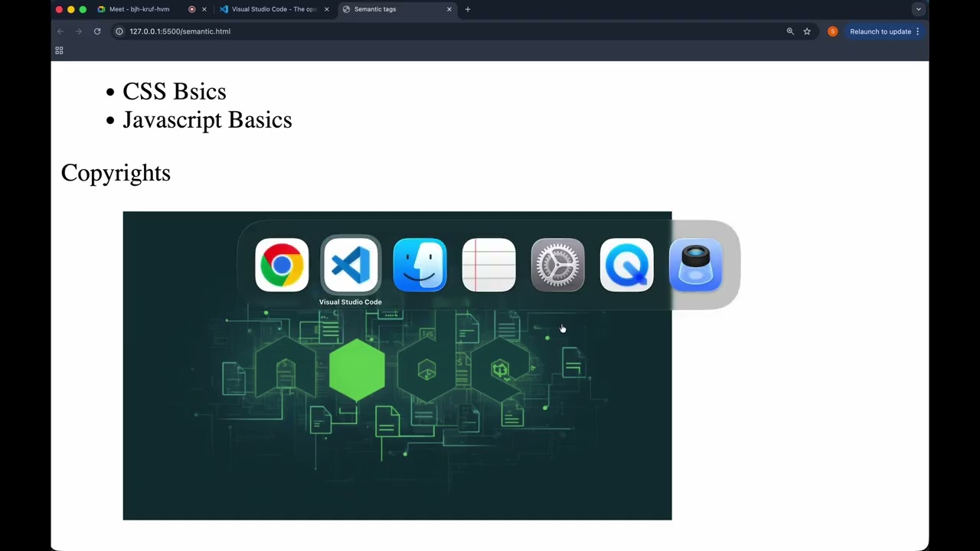Select the Preview-style loupe app icon

tap(695, 265)
